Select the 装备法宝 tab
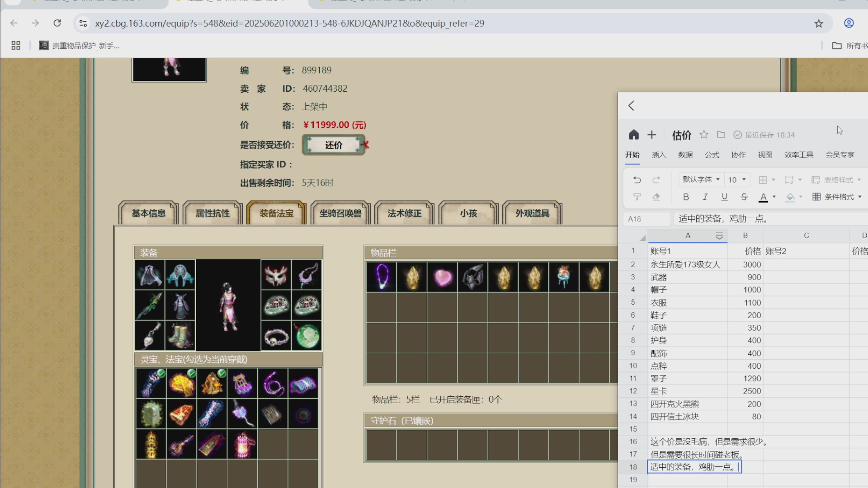 (x=276, y=213)
